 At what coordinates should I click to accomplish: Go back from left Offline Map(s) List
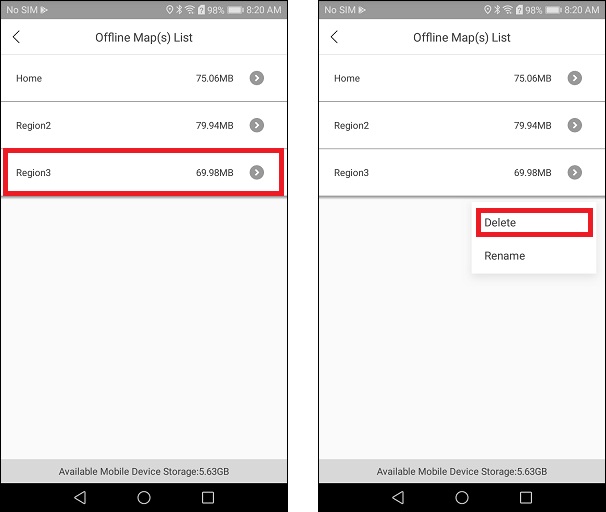click(x=16, y=37)
